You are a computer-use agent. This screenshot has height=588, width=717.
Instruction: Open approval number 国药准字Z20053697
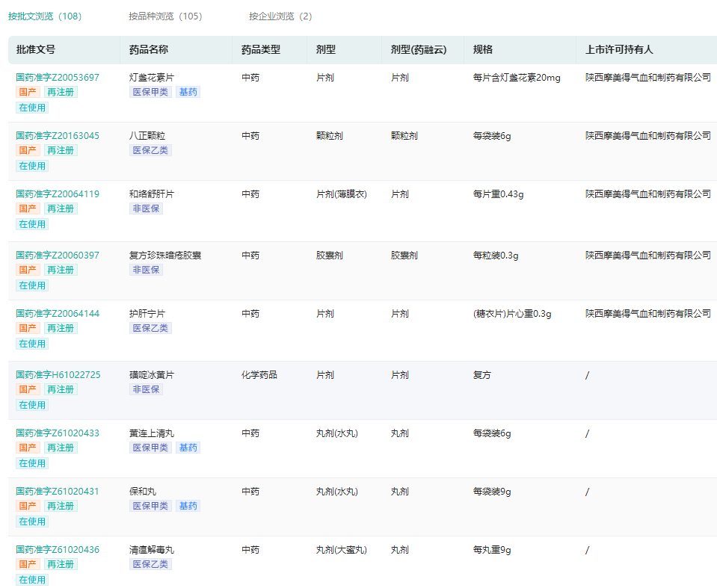pos(58,78)
